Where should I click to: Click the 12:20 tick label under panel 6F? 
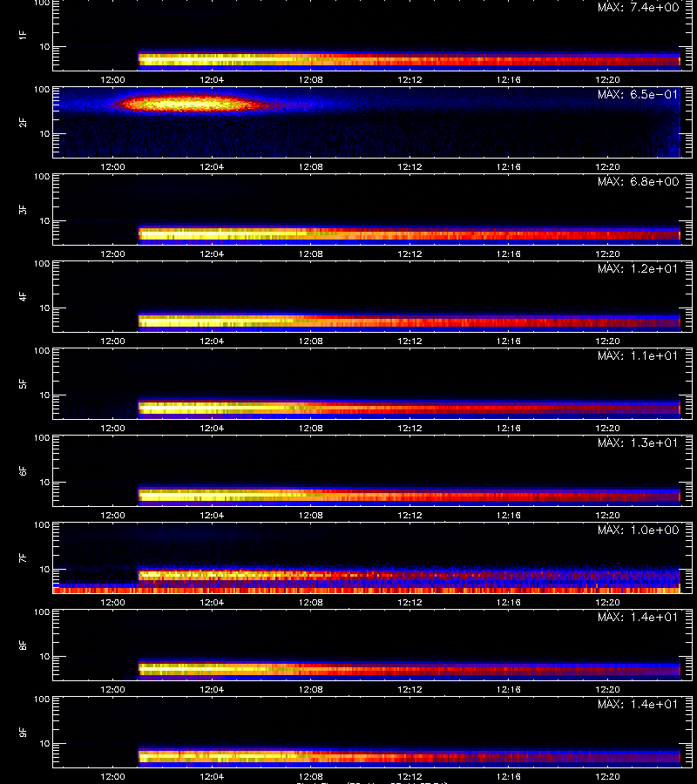(x=607, y=515)
